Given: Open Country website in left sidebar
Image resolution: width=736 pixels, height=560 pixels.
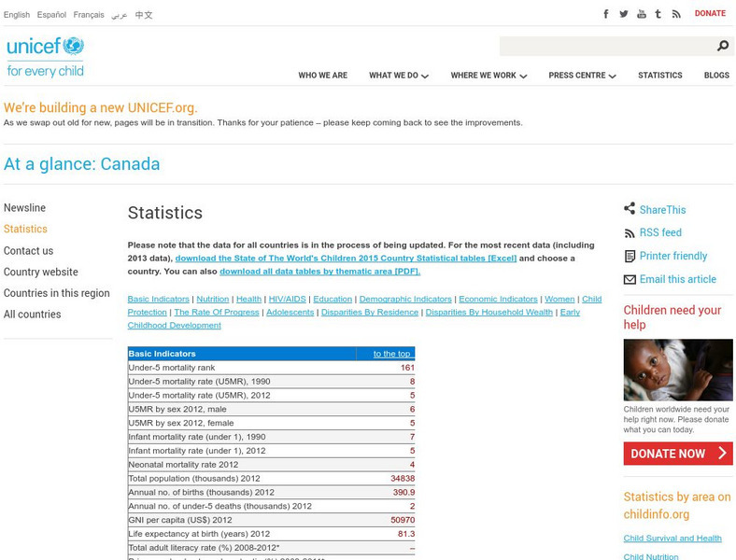Looking at the screenshot, I should (x=41, y=272).
